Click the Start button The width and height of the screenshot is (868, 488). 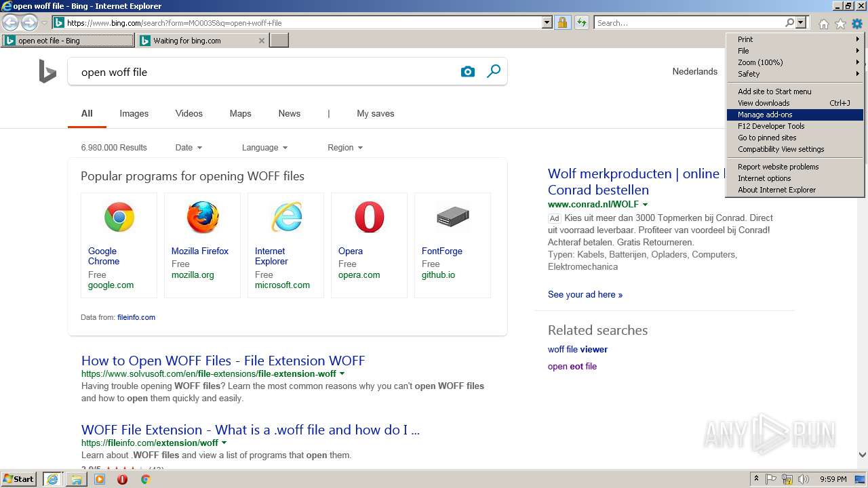(x=19, y=479)
